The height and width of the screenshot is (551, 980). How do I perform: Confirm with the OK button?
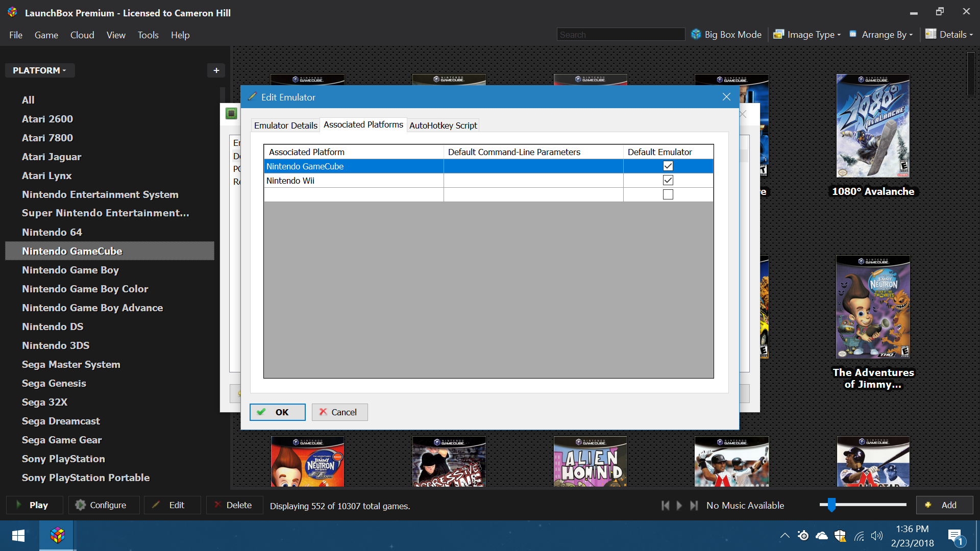click(x=278, y=412)
